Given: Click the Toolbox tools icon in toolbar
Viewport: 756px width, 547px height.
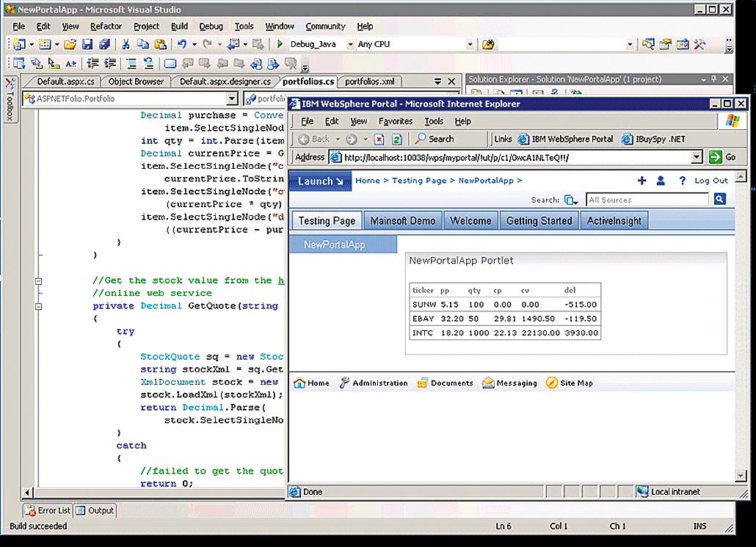Looking at the screenshot, I should (x=700, y=45).
